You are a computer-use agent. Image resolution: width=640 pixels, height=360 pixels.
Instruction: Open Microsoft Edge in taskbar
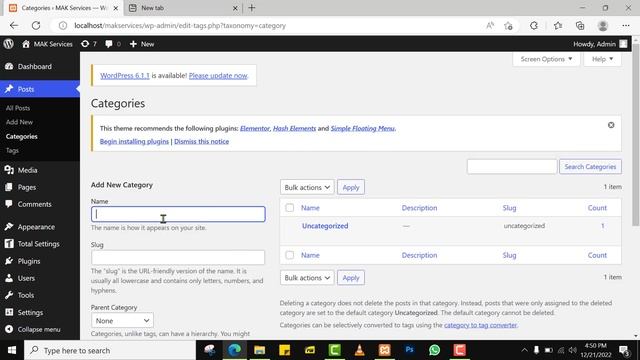click(x=234, y=350)
